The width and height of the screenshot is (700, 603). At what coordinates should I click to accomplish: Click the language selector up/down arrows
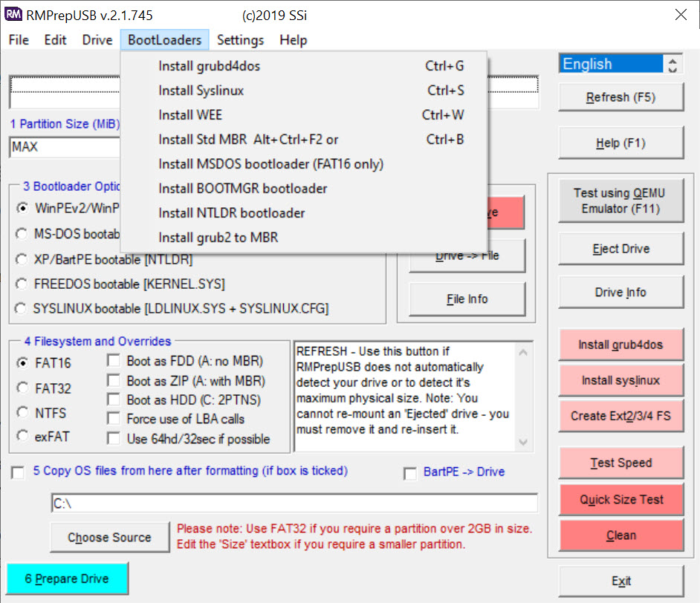pyautogui.click(x=673, y=64)
